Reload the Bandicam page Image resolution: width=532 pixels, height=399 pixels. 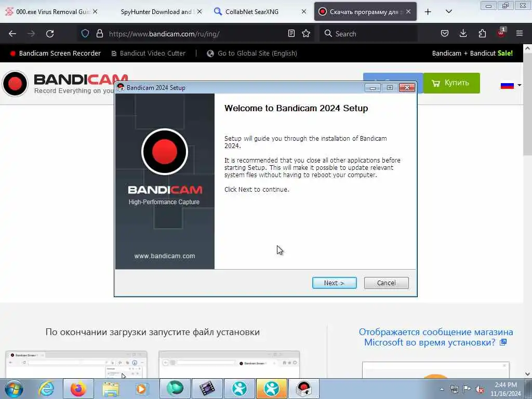tap(50, 34)
